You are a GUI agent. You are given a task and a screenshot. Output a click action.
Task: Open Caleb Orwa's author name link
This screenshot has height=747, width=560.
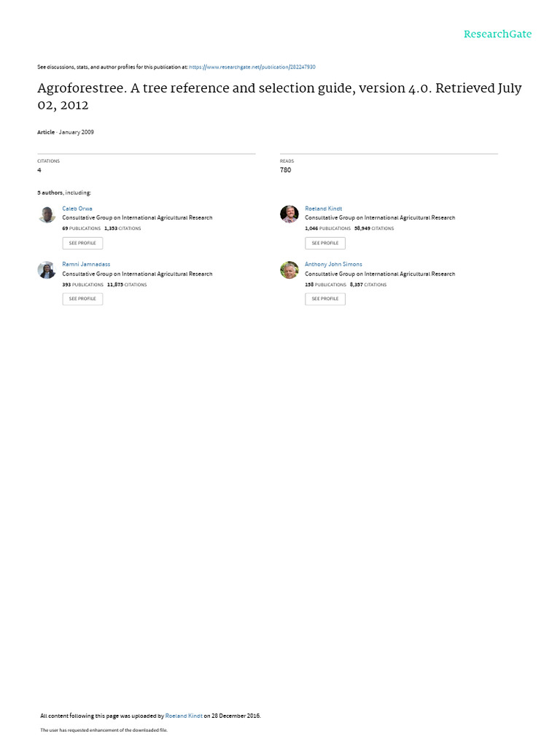click(x=77, y=209)
